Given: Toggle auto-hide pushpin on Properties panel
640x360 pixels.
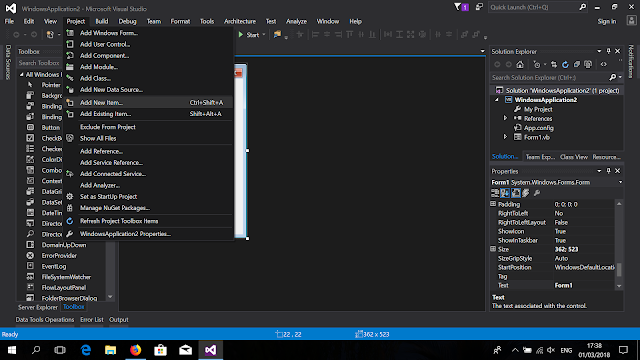Looking at the screenshot, I should pyautogui.click(x=609, y=171).
